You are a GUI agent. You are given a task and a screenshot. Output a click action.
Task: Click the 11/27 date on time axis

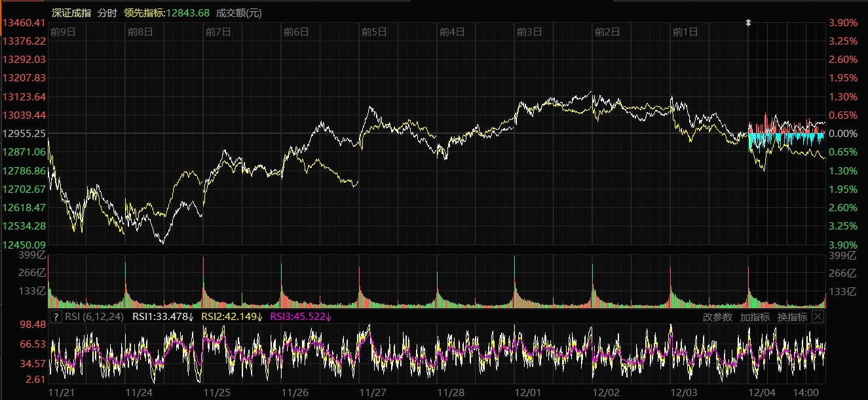373,392
